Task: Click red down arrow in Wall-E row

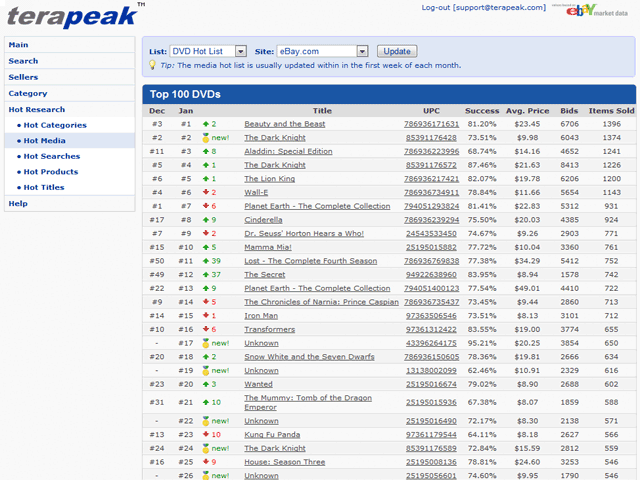Action: [206, 192]
